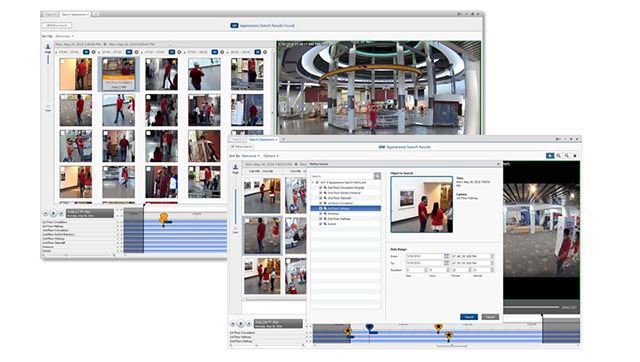
Task: Click the blue Search button in the dialog
Action: pos(469,317)
